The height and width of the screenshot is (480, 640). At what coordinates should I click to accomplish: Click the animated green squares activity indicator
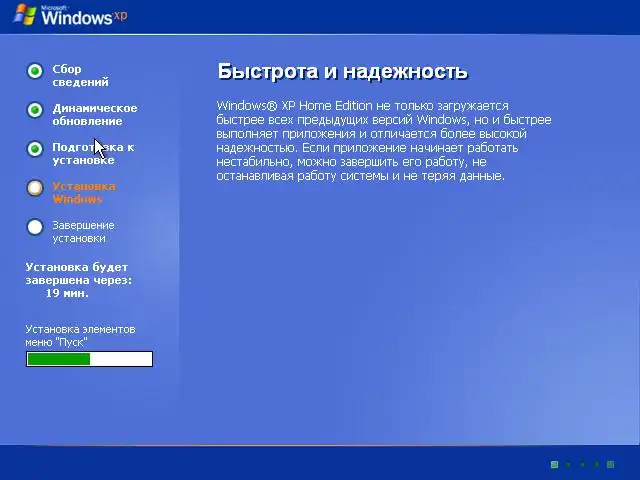pyautogui.click(x=582, y=464)
